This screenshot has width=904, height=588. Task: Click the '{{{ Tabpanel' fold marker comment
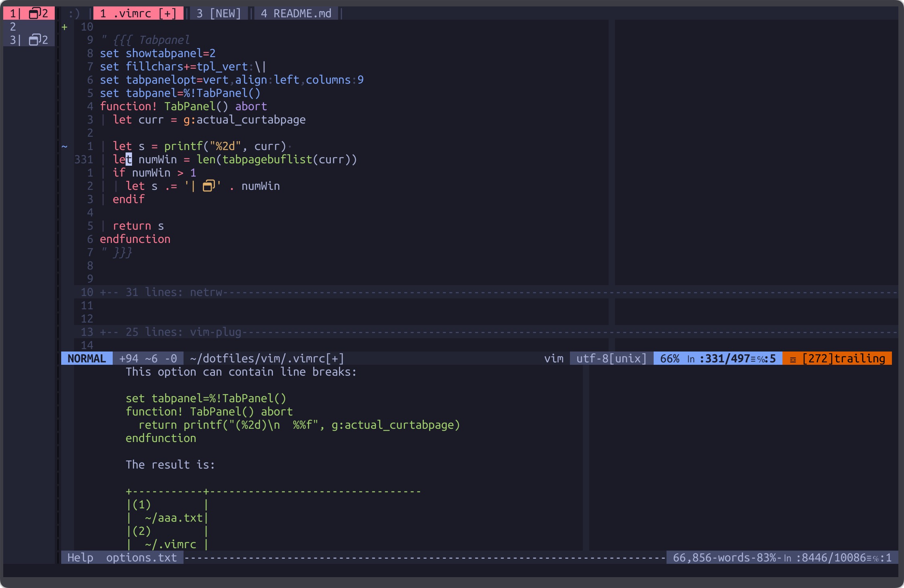(145, 40)
